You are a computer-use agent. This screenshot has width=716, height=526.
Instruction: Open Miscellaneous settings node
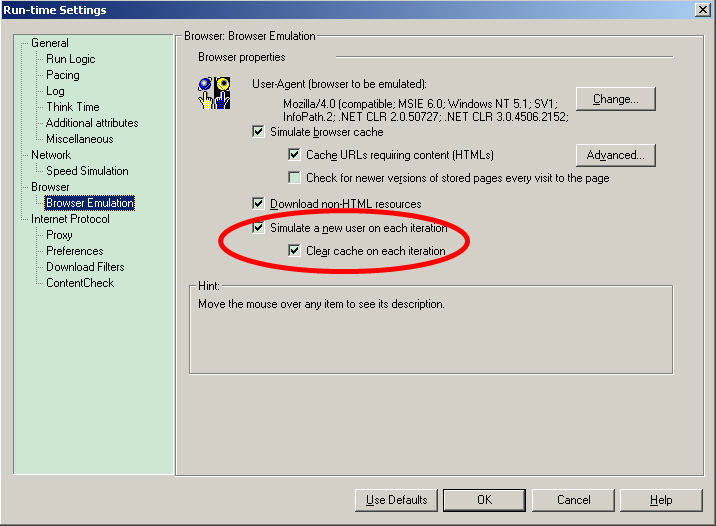point(79,139)
